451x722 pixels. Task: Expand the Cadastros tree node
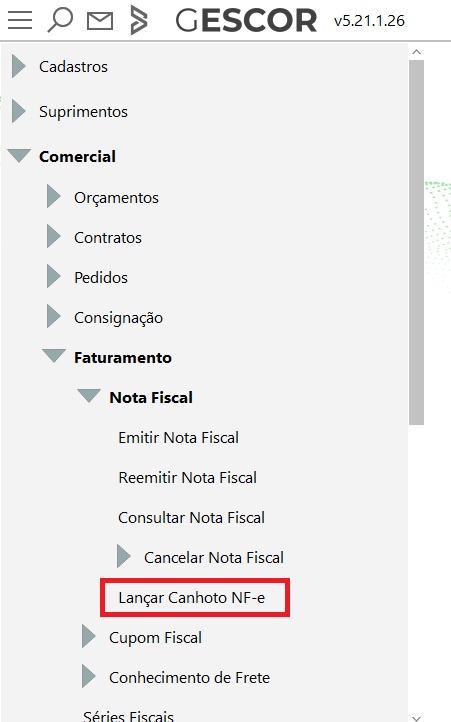[18, 66]
